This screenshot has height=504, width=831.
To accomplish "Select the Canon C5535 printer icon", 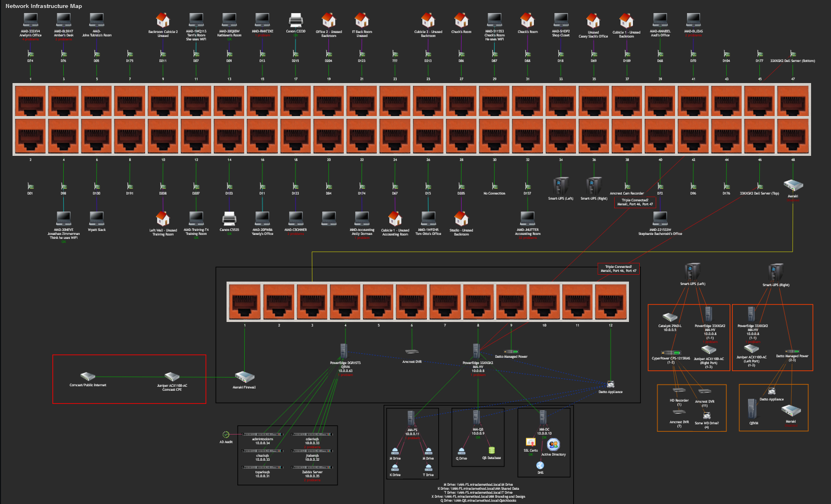I will (x=229, y=218).
